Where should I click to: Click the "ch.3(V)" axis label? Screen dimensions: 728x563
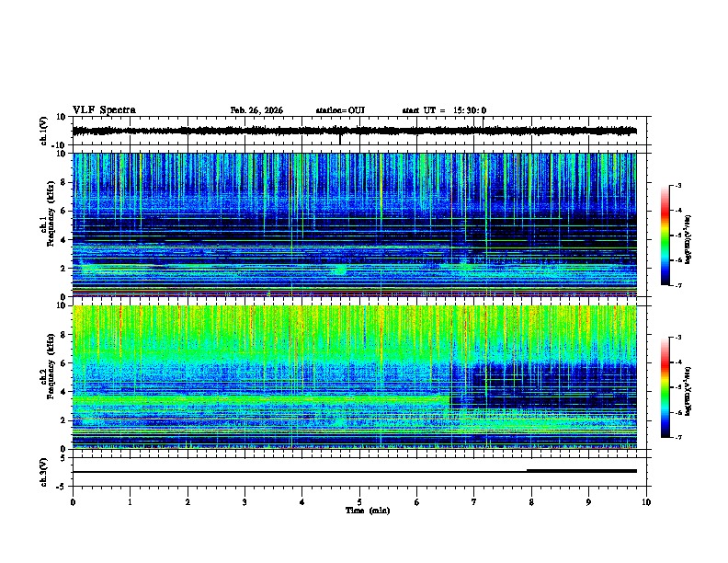coord(43,472)
